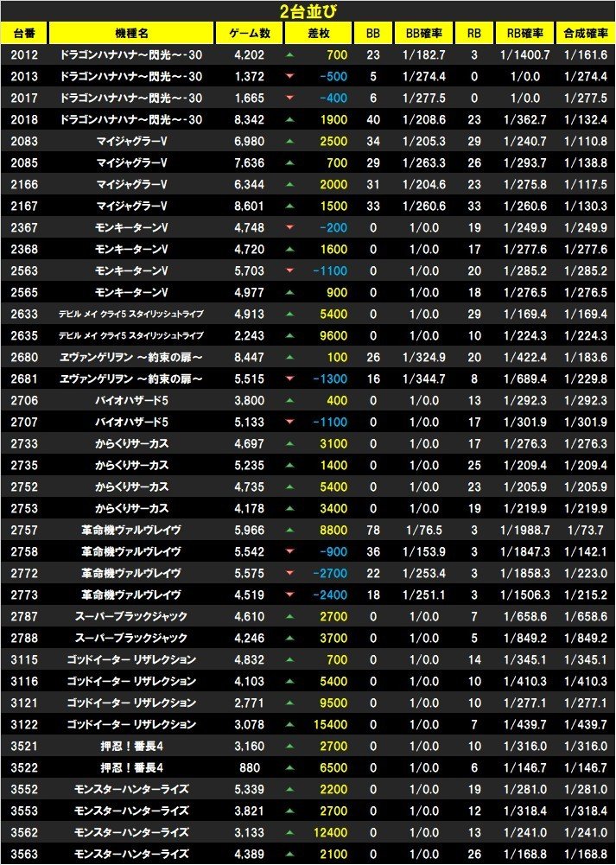Select the combined probability 1/132.4
The height and width of the screenshot is (865, 616).
pyautogui.click(x=586, y=120)
